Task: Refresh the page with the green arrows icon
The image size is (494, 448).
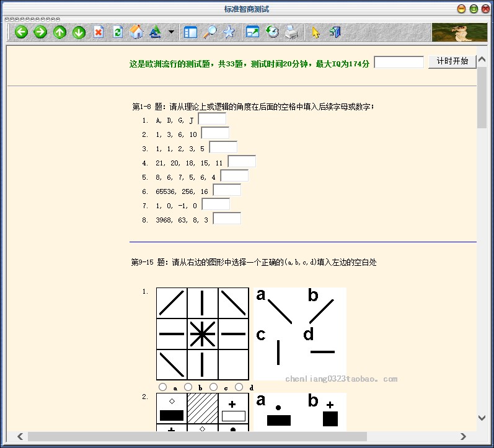Action: click(x=118, y=32)
